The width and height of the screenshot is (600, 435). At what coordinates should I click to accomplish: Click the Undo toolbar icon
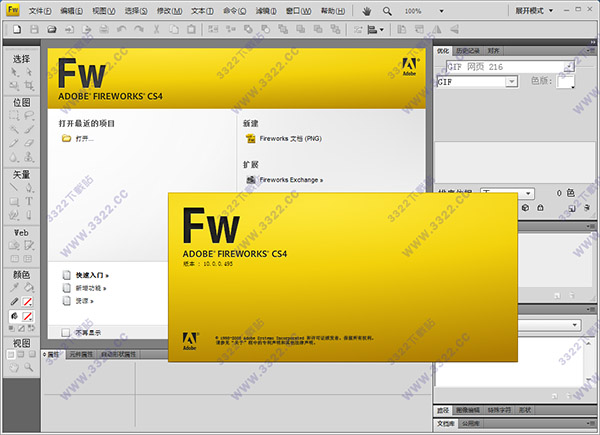pyautogui.click(x=122, y=29)
